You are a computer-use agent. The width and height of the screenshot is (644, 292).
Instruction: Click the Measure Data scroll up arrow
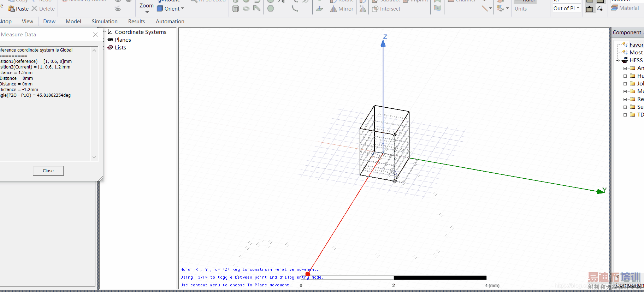94,50
